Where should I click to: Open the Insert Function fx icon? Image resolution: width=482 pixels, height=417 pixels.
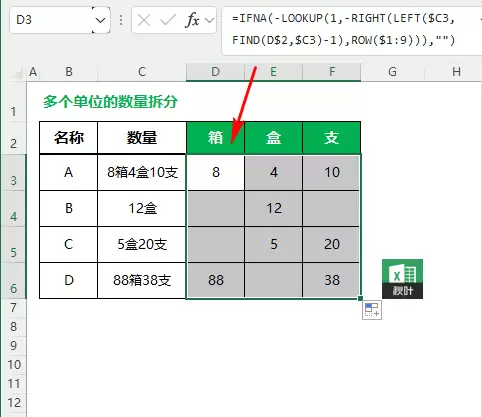coord(192,20)
